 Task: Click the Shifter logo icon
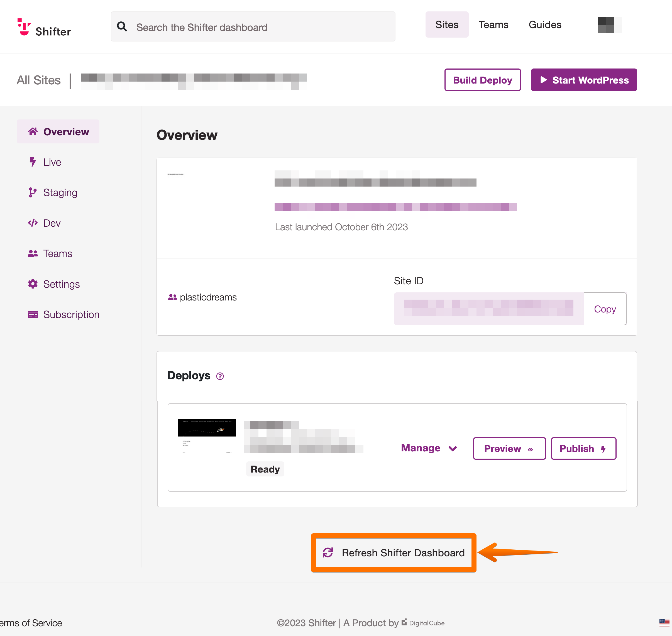24,27
